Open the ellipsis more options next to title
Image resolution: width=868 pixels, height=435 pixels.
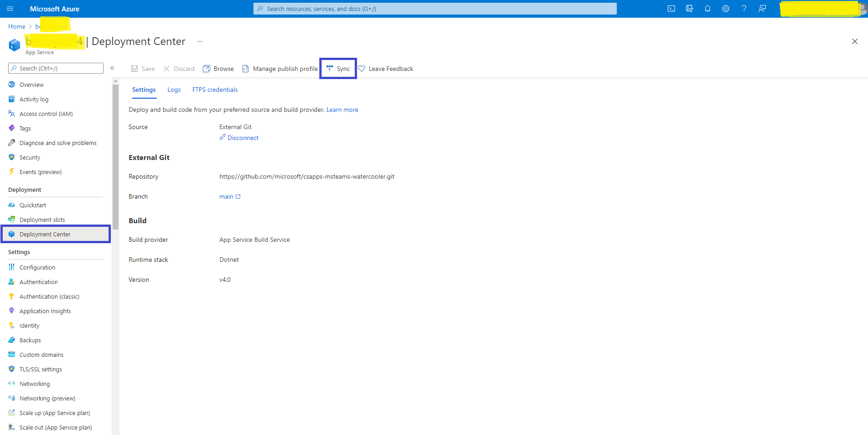click(x=200, y=41)
